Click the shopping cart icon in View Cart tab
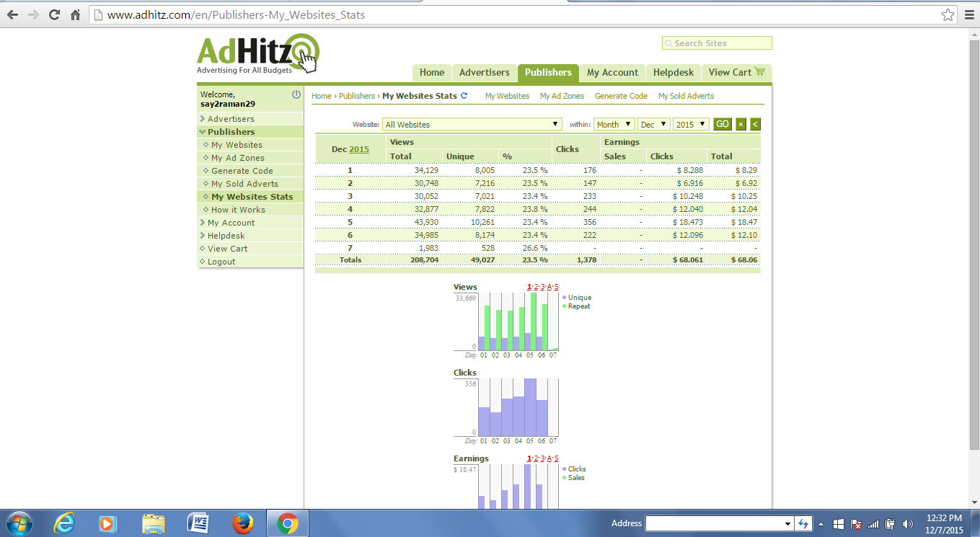Viewport: 980px width, 537px height. tap(759, 72)
